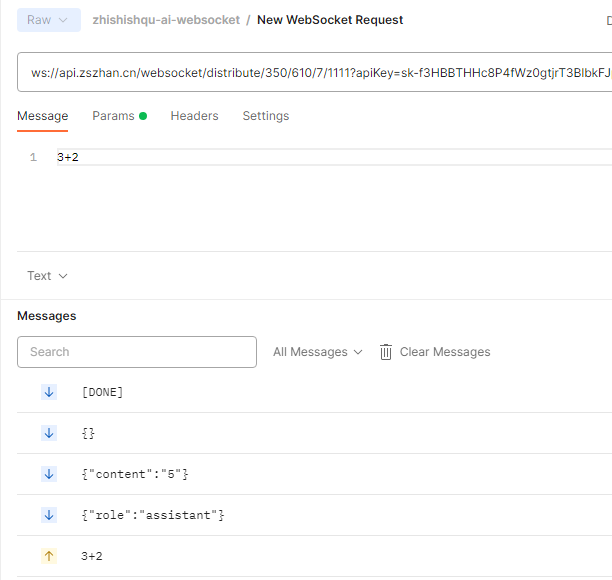Open the All Messages filter dropdown
This screenshot has width=612, height=580.
point(317,352)
